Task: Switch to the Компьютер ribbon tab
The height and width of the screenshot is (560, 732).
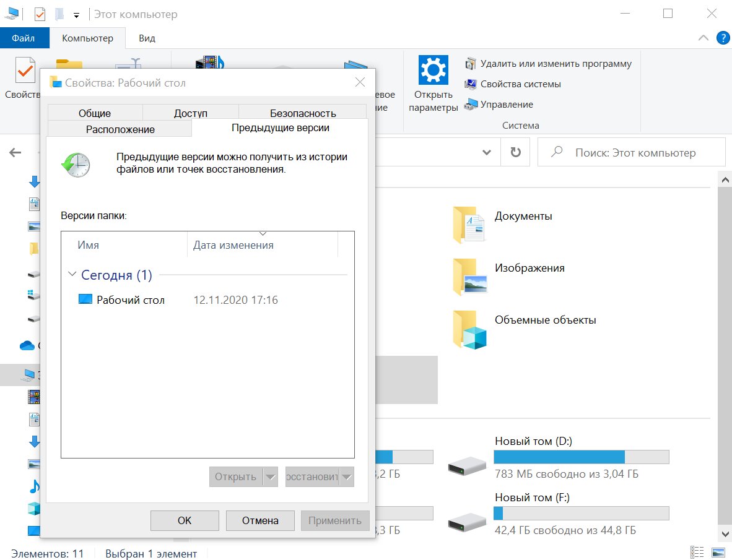Action: 87,38
